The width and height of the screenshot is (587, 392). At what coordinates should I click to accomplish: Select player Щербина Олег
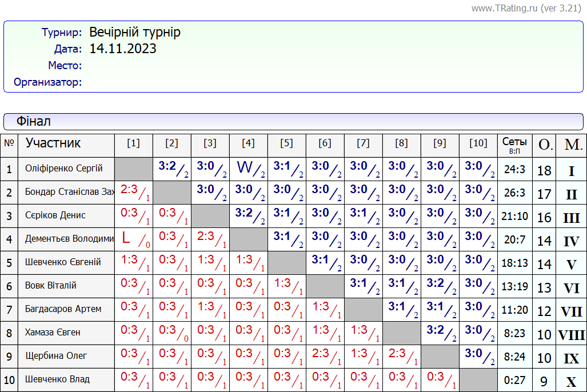[56, 356]
